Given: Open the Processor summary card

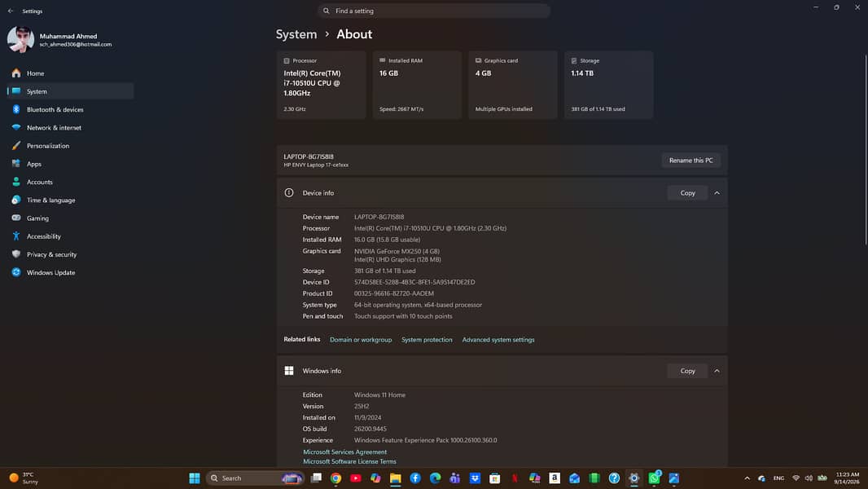Looking at the screenshot, I should tap(321, 85).
